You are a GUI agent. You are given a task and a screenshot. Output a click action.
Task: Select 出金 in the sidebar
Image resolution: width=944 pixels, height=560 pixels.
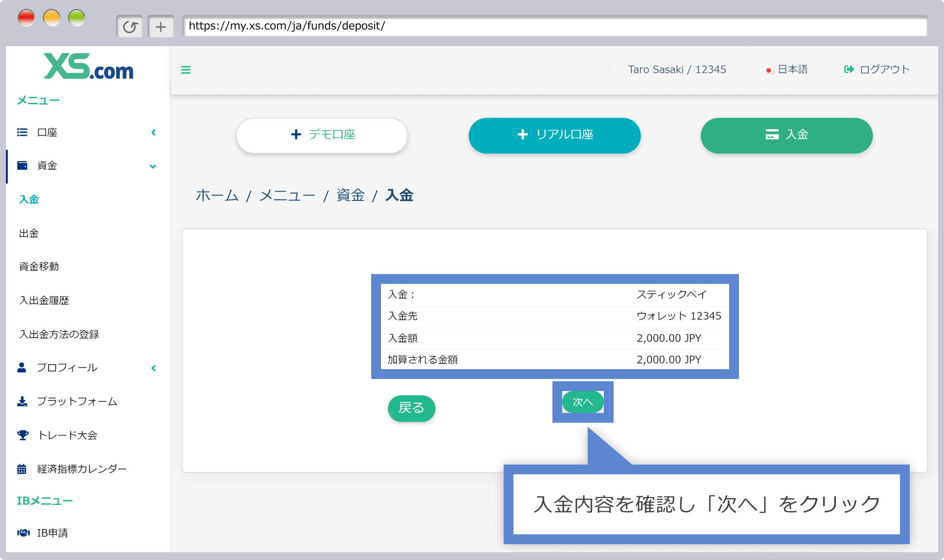[29, 233]
